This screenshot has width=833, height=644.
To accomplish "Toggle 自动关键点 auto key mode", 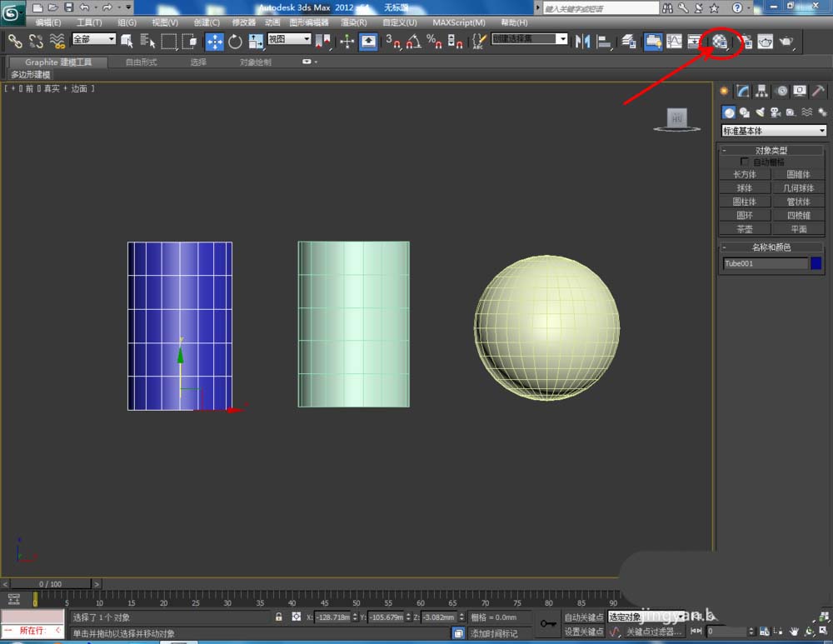I will [x=583, y=617].
